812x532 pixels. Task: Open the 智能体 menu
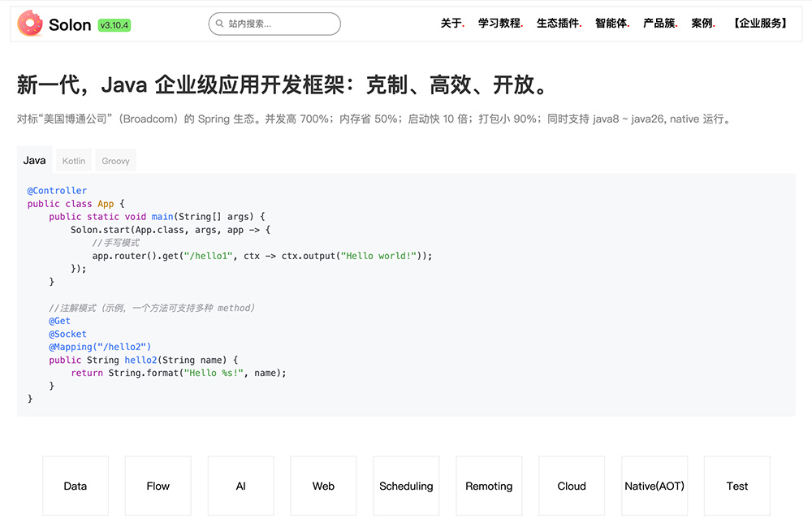612,24
